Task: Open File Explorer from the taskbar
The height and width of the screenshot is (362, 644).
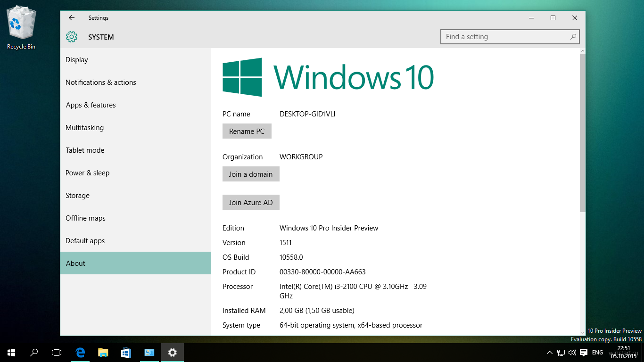Action: click(103, 353)
